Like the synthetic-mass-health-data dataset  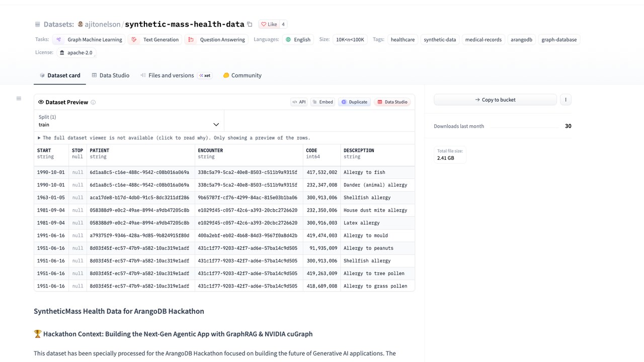(269, 24)
